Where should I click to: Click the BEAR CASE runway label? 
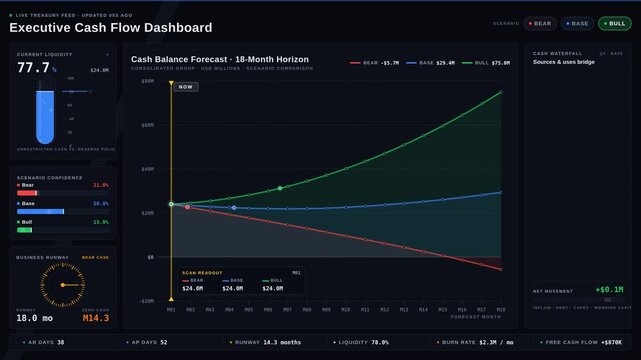point(95,257)
